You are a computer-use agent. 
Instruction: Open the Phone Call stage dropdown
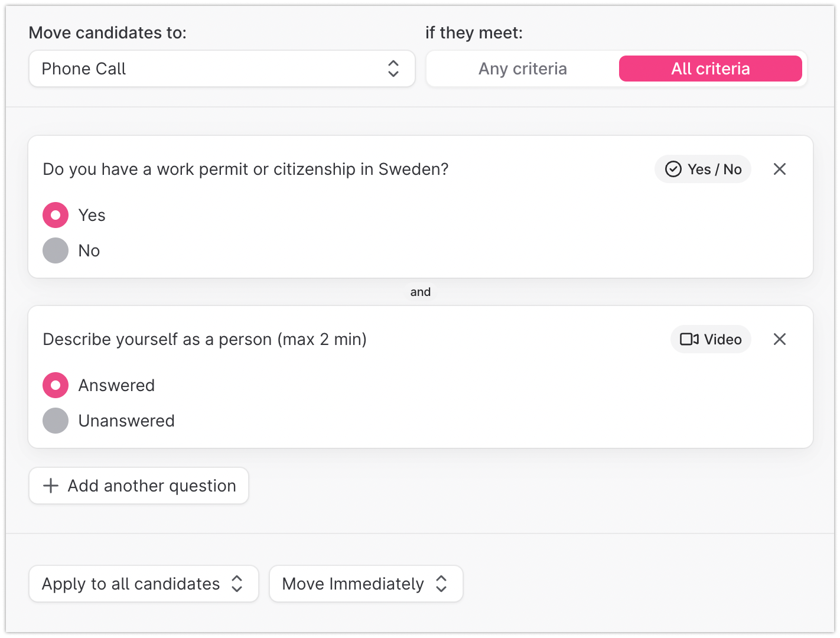point(222,69)
